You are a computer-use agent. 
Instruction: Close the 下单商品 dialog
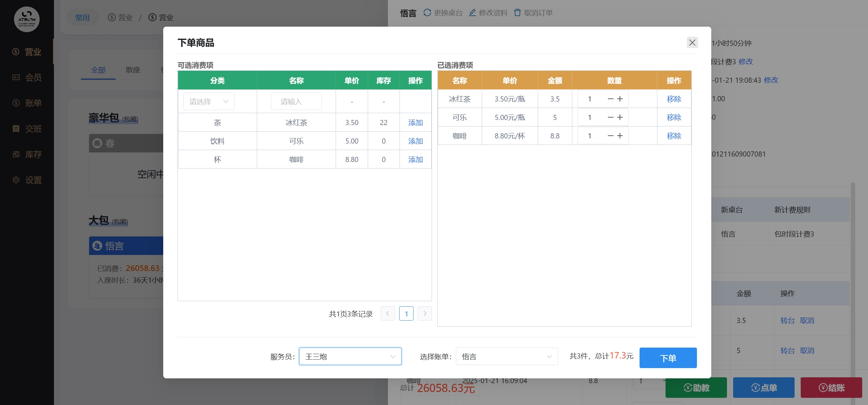tap(692, 42)
